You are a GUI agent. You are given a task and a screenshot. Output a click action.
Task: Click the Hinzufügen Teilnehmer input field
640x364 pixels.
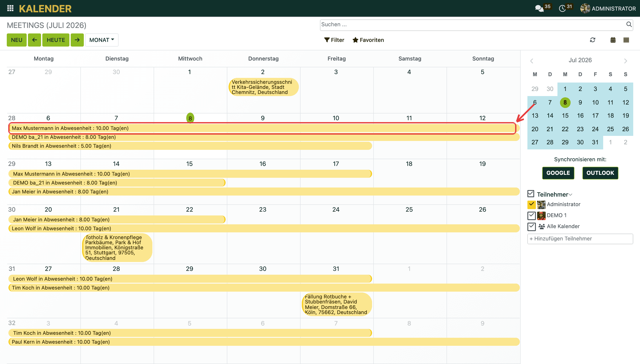(580, 239)
